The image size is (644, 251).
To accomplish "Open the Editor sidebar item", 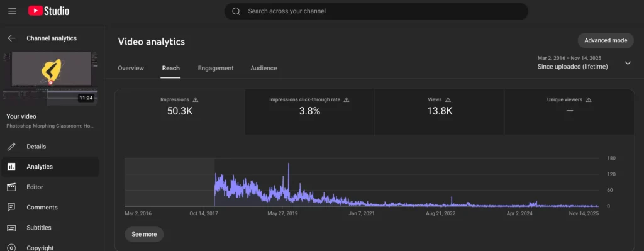I will click(x=50, y=187).
